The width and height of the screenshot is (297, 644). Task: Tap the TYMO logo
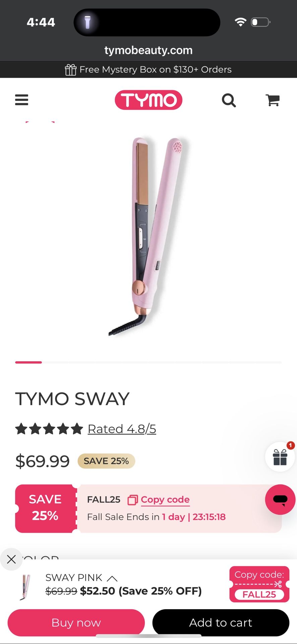pyautogui.click(x=148, y=100)
